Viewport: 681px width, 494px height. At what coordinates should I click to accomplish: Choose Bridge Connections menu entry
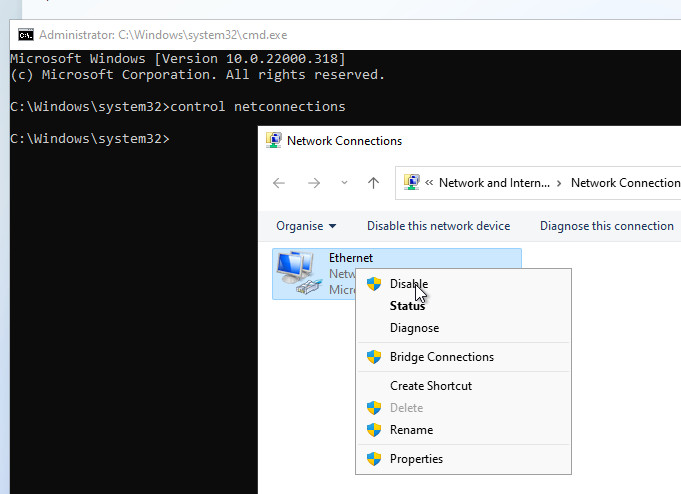[441, 357]
